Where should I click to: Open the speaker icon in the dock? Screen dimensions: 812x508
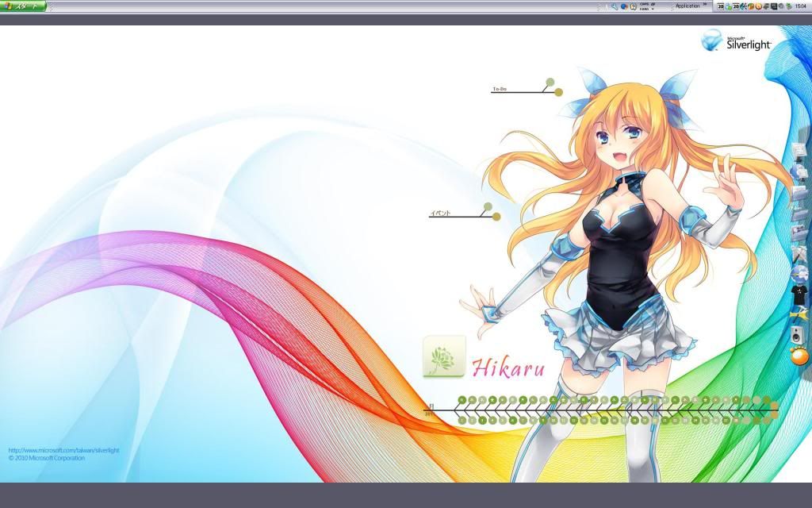point(798,334)
